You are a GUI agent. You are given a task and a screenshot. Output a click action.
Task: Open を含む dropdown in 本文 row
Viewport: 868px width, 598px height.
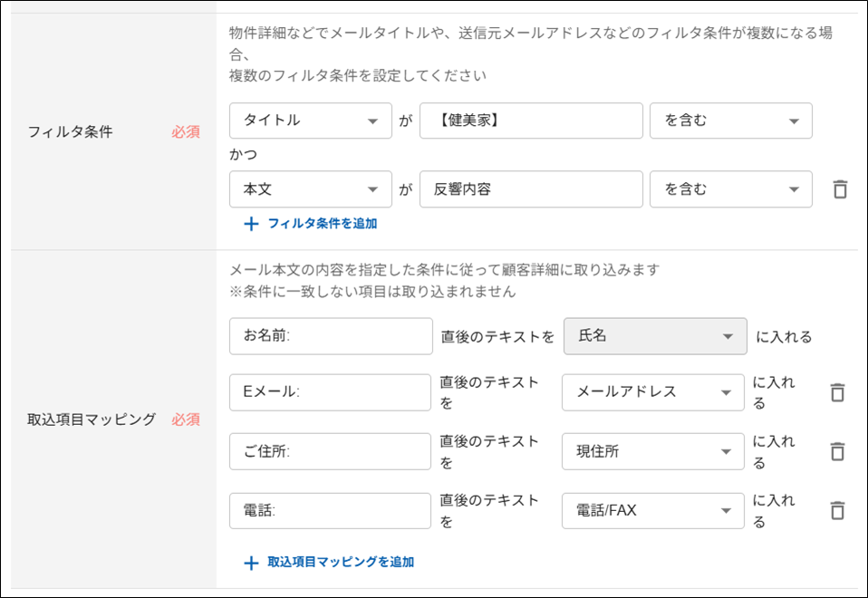pyautogui.click(x=730, y=189)
